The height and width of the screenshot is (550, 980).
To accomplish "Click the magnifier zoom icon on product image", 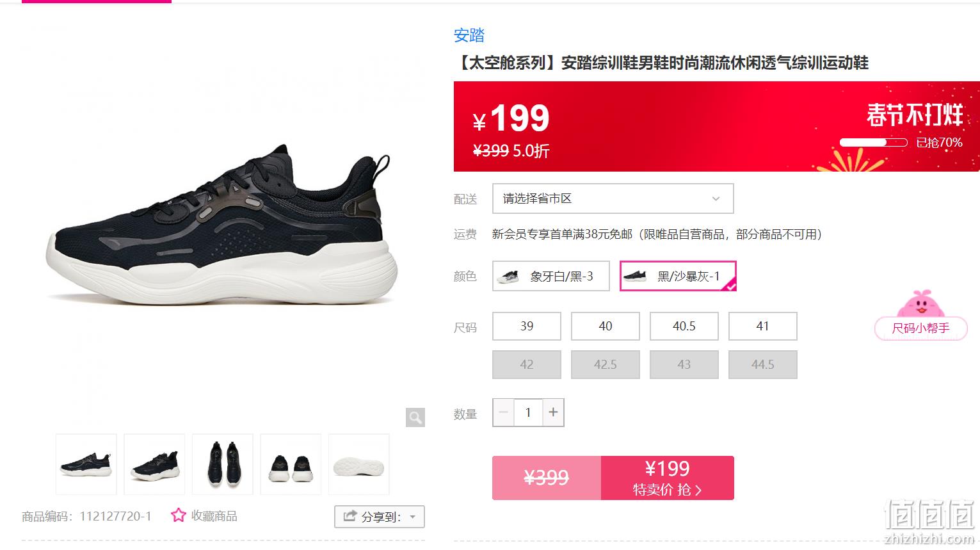I will pyautogui.click(x=415, y=417).
